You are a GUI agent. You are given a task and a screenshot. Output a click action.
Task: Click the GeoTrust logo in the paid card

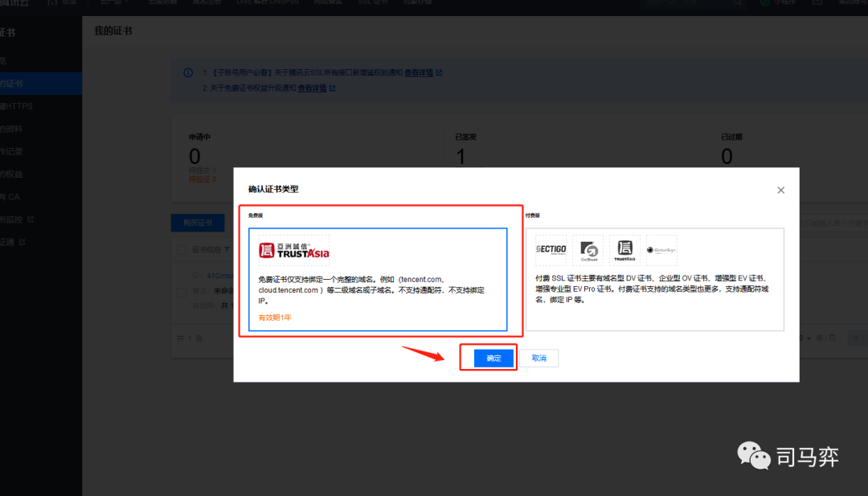coord(588,250)
